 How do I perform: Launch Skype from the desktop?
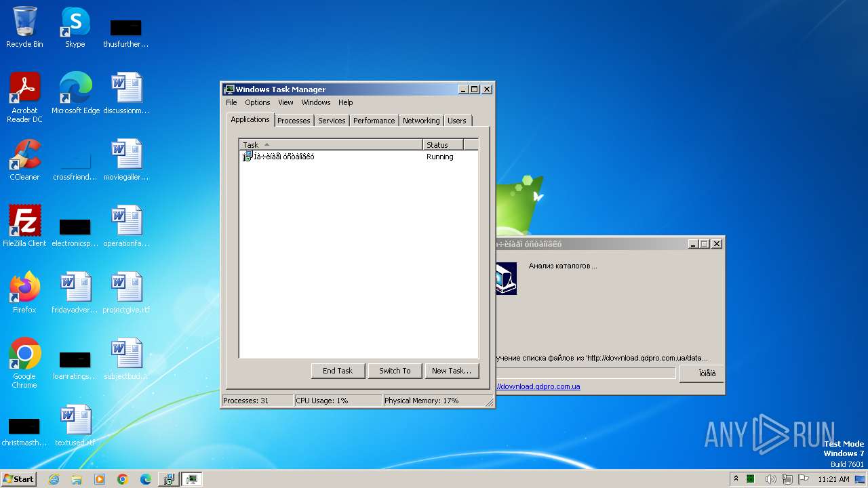pos(75,27)
